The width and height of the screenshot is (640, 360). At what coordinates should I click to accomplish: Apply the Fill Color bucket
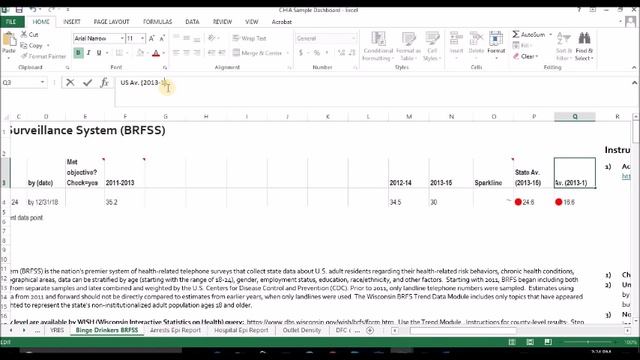coord(140,53)
